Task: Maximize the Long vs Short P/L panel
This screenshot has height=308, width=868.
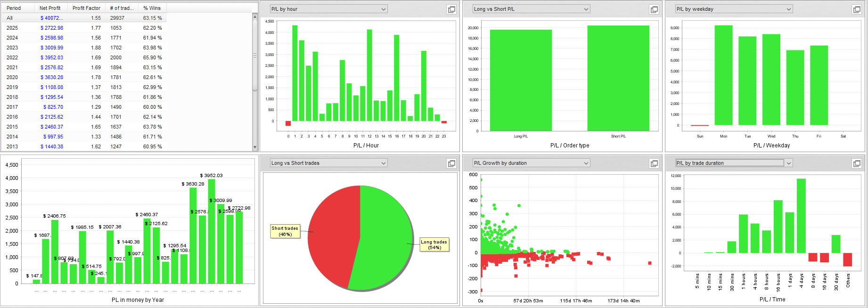Action: click(x=654, y=9)
